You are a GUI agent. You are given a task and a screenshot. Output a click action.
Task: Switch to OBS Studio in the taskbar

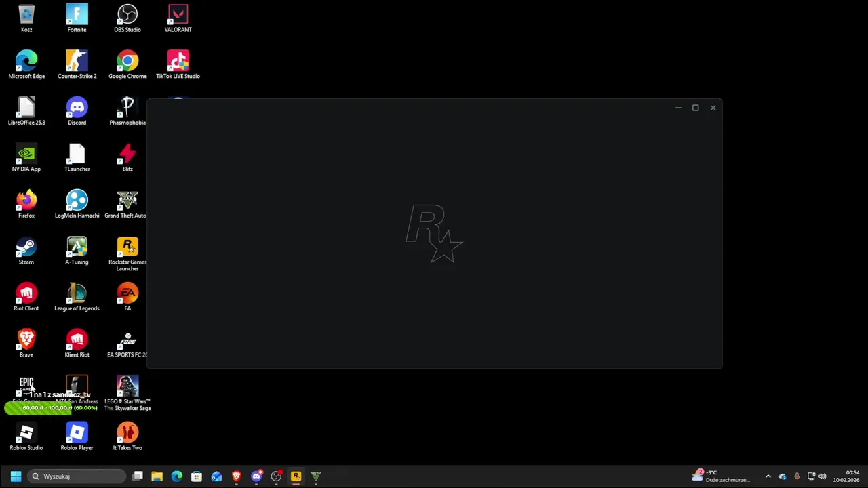(x=276, y=476)
